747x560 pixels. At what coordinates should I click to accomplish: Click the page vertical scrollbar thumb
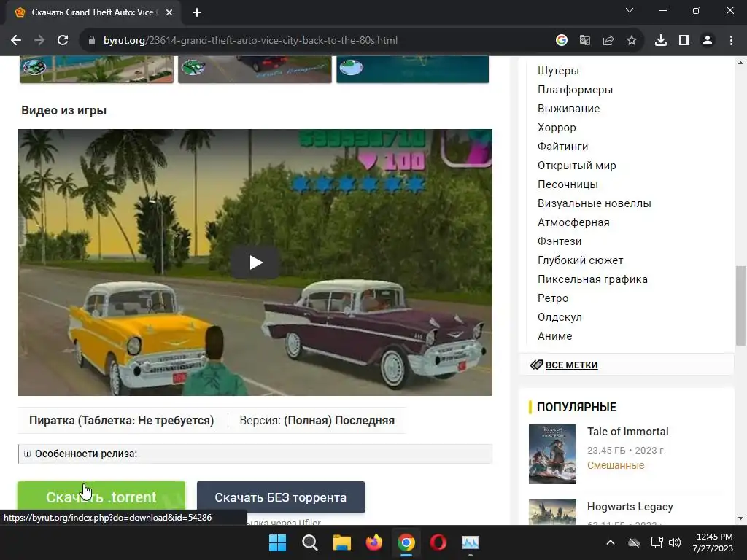click(x=740, y=306)
